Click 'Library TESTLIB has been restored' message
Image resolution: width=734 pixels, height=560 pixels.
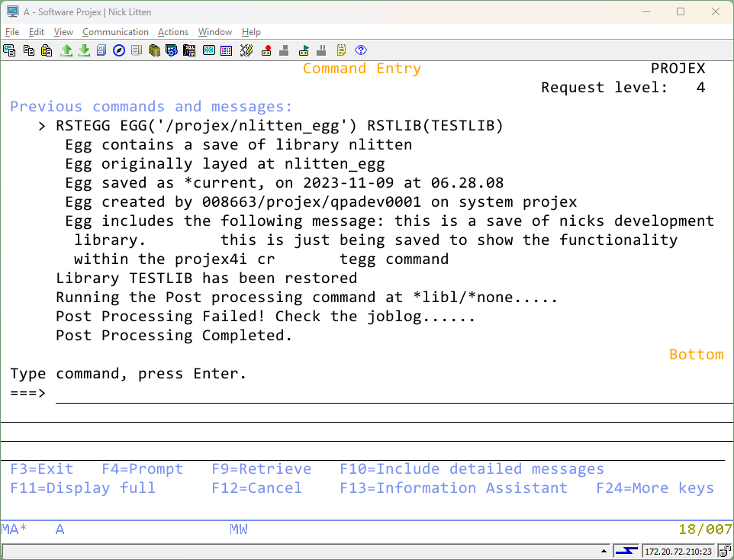207,278
